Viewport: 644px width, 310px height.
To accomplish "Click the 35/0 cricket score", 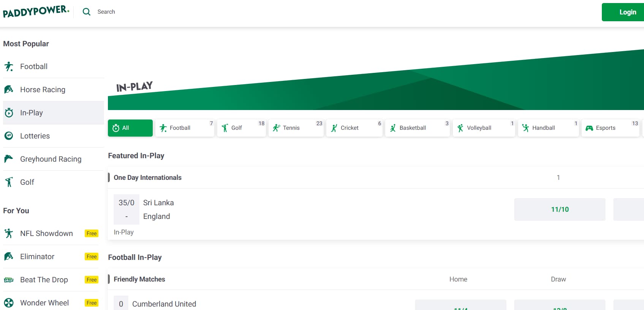I will point(127,203).
